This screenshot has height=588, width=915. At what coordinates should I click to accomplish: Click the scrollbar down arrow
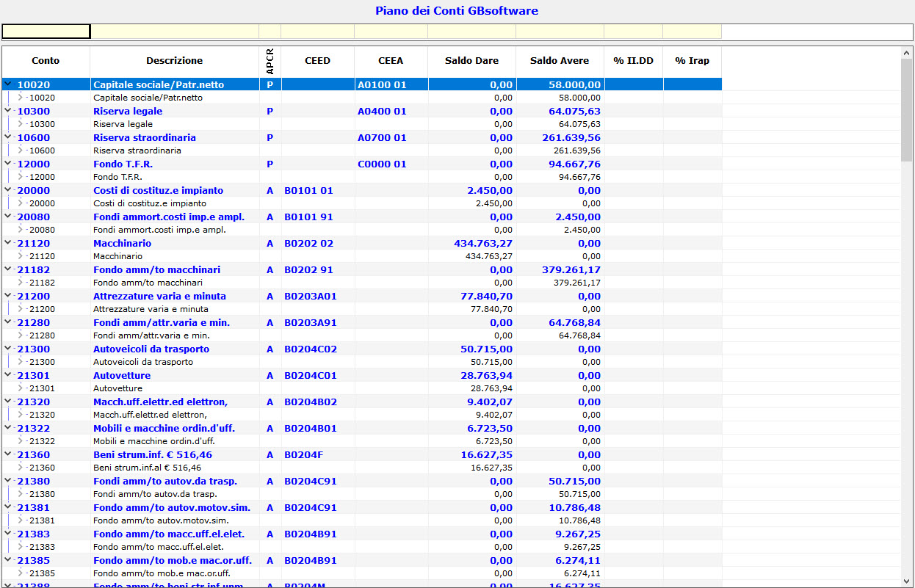905,580
